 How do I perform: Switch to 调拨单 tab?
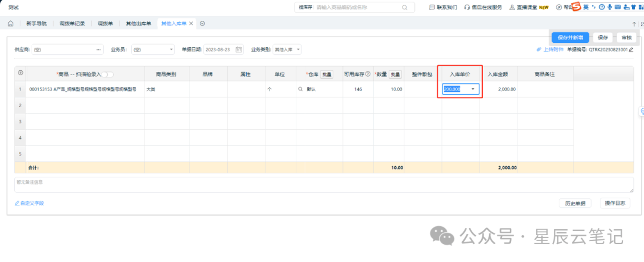[105, 23]
